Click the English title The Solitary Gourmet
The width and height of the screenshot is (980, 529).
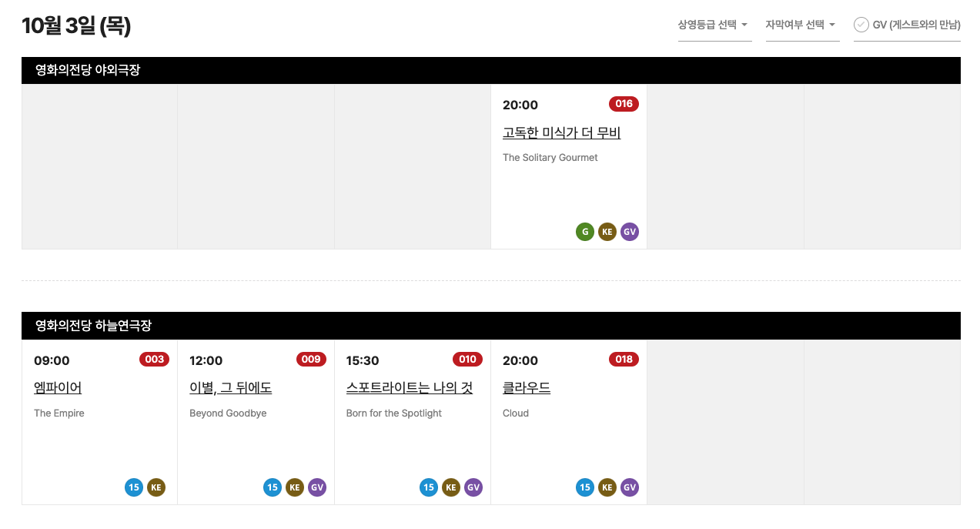coord(550,158)
